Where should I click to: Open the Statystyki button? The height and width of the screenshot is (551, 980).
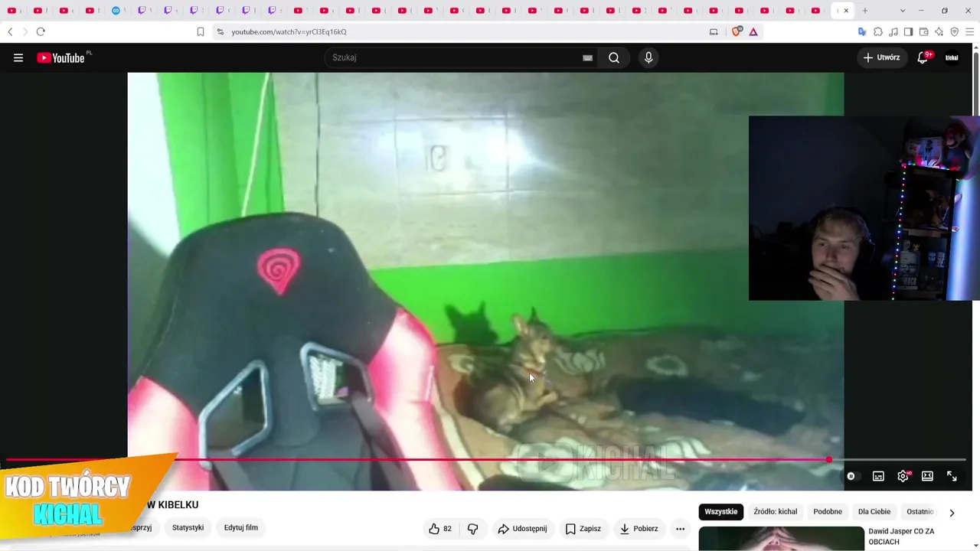[x=188, y=527]
